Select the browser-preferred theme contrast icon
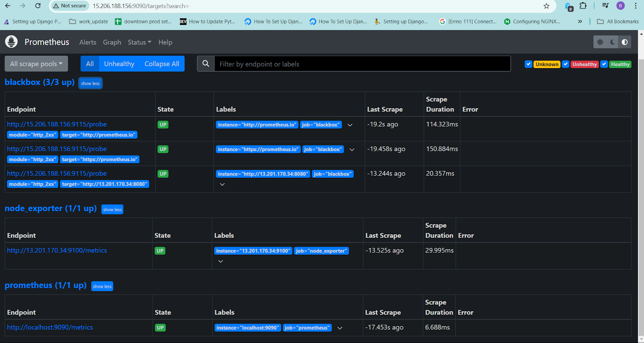644x343 pixels. 625,42
